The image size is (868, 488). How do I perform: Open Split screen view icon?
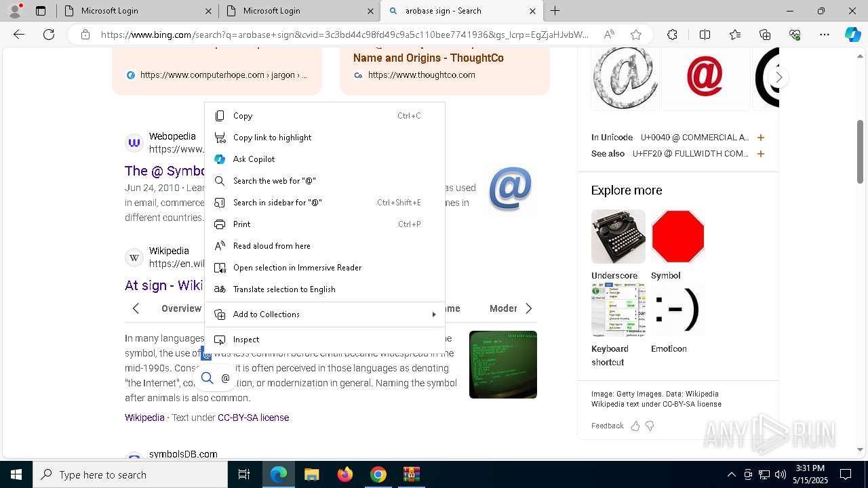[x=705, y=35]
